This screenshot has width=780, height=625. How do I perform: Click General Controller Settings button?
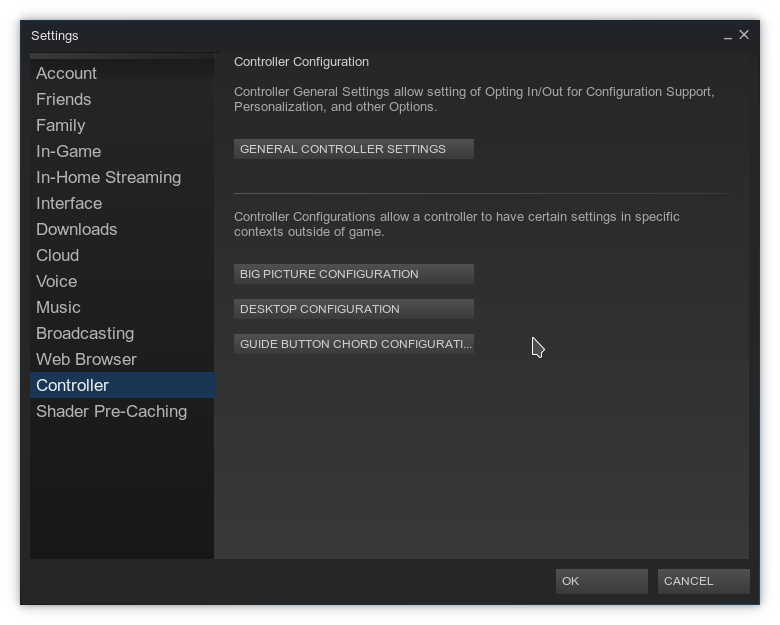click(353, 149)
